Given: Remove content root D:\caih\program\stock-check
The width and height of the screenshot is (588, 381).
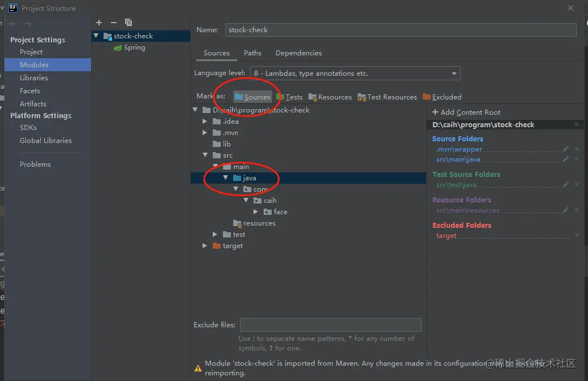Looking at the screenshot, I should pos(577,124).
